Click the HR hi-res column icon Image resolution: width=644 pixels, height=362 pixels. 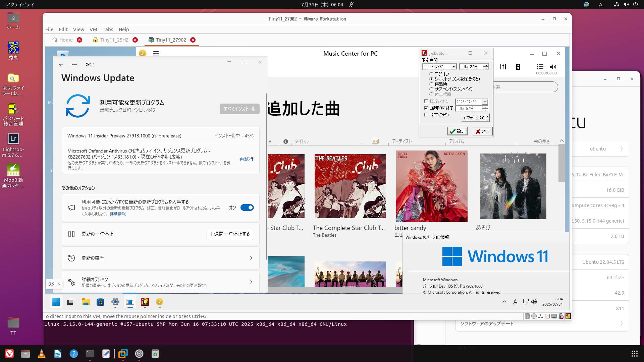[x=375, y=141]
